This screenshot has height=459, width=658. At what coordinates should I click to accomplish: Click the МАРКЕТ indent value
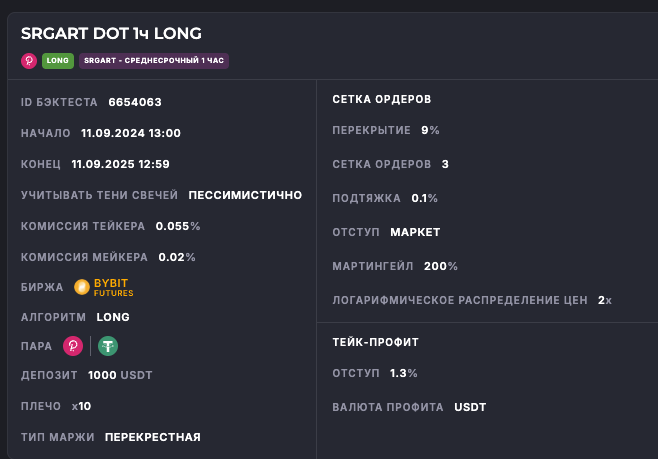coord(415,232)
